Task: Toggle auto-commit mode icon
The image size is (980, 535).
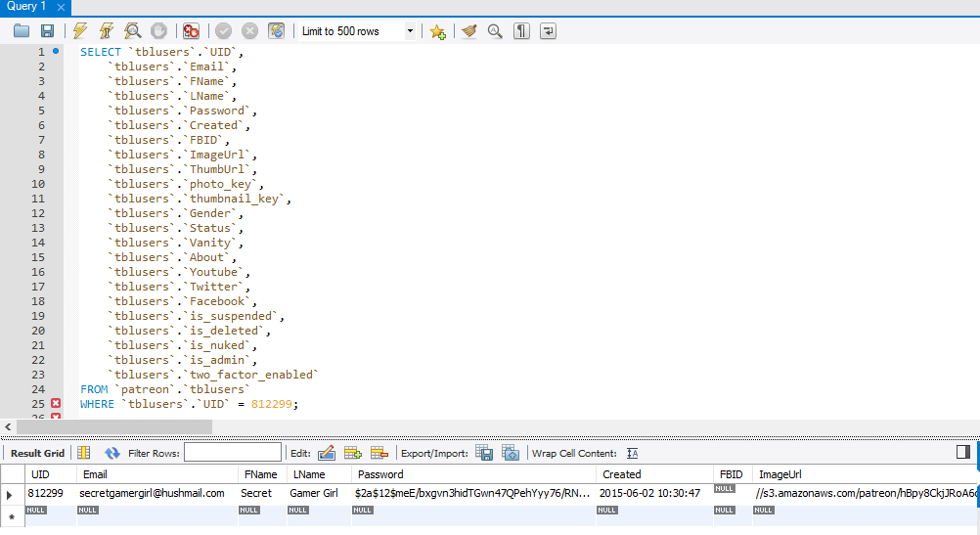Action: click(276, 30)
